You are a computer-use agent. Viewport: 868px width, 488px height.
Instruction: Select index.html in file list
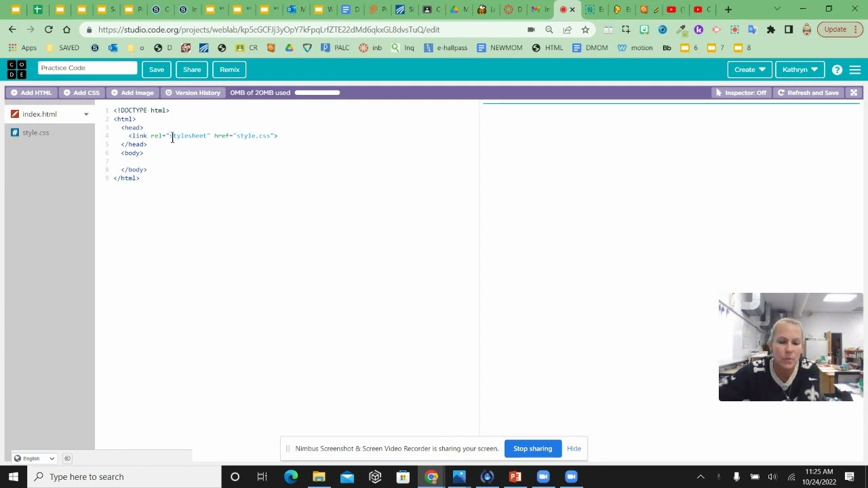point(39,114)
